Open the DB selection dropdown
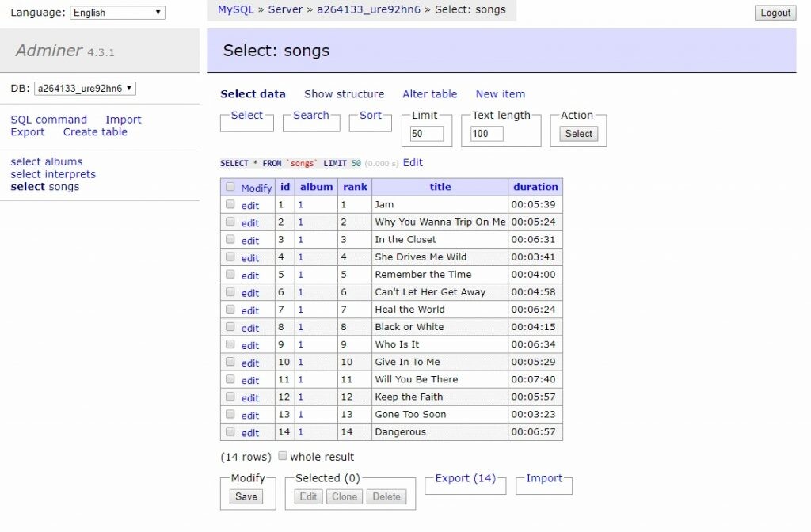The height and width of the screenshot is (532, 811). coord(87,88)
